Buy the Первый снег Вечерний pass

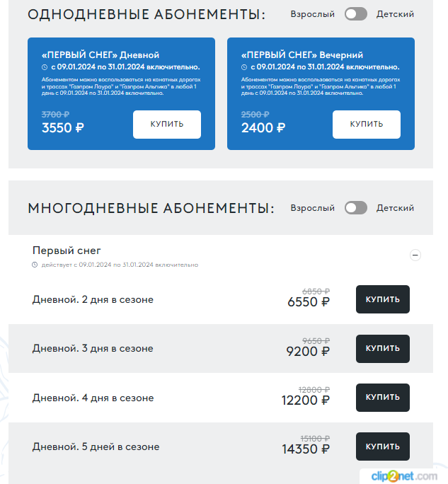(367, 124)
